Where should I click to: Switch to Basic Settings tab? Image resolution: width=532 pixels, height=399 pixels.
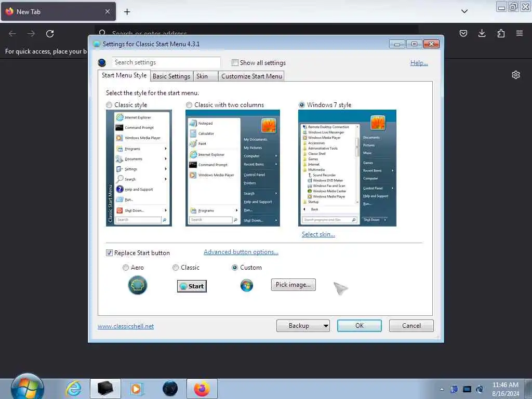click(171, 76)
